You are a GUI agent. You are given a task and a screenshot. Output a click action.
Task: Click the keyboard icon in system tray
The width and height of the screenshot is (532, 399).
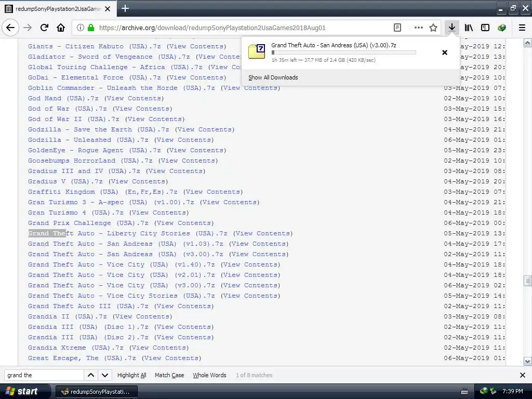(464, 392)
